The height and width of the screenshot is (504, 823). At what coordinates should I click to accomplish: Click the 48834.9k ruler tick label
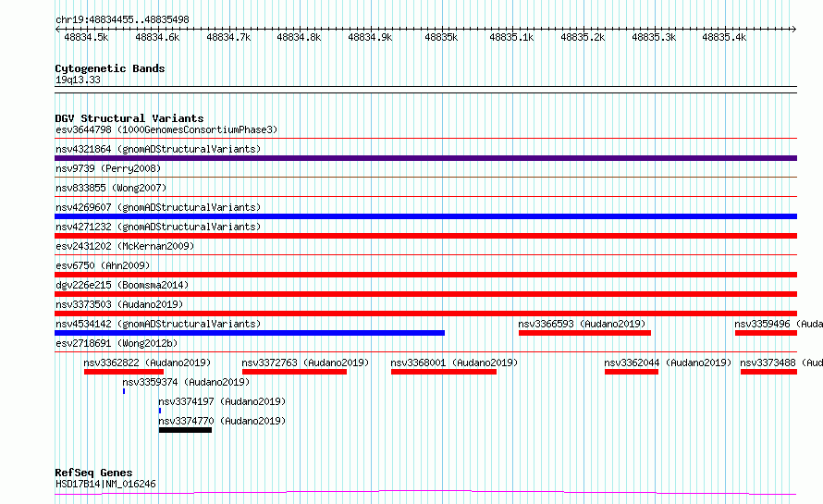pyautogui.click(x=370, y=37)
